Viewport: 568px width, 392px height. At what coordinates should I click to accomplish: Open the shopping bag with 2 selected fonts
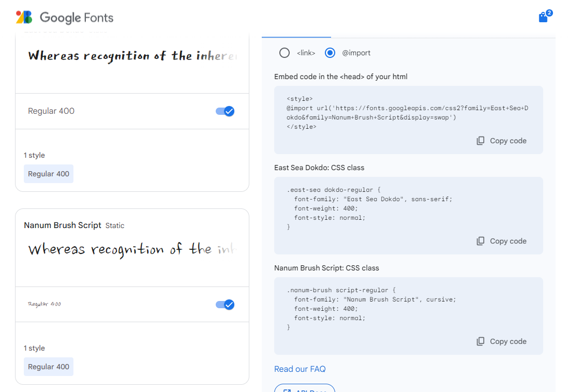tap(544, 17)
